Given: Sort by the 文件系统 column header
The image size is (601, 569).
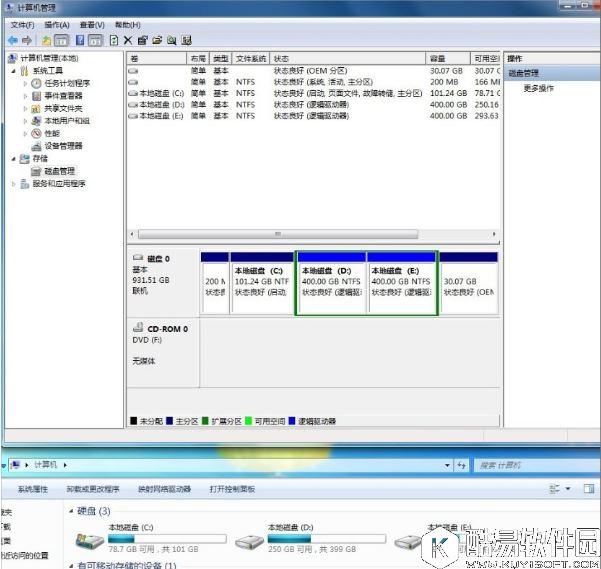Looking at the screenshot, I should click(251, 59).
